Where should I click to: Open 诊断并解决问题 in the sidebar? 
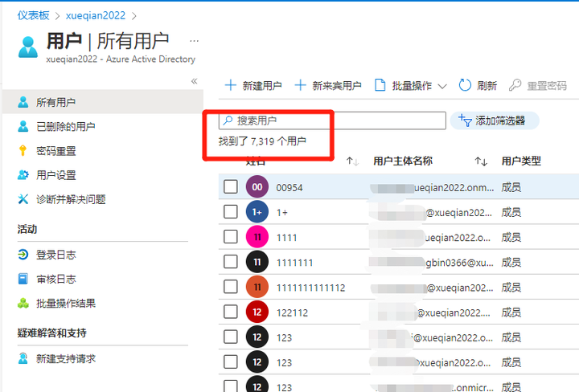(x=71, y=199)
